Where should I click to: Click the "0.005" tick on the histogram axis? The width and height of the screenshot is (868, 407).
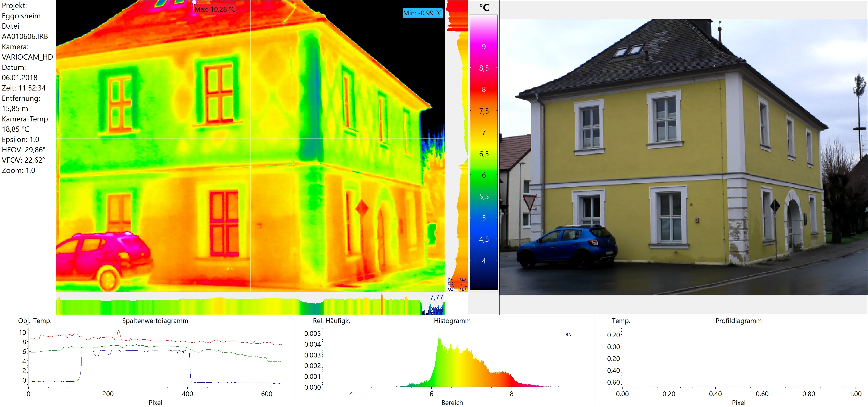point(312,334)
